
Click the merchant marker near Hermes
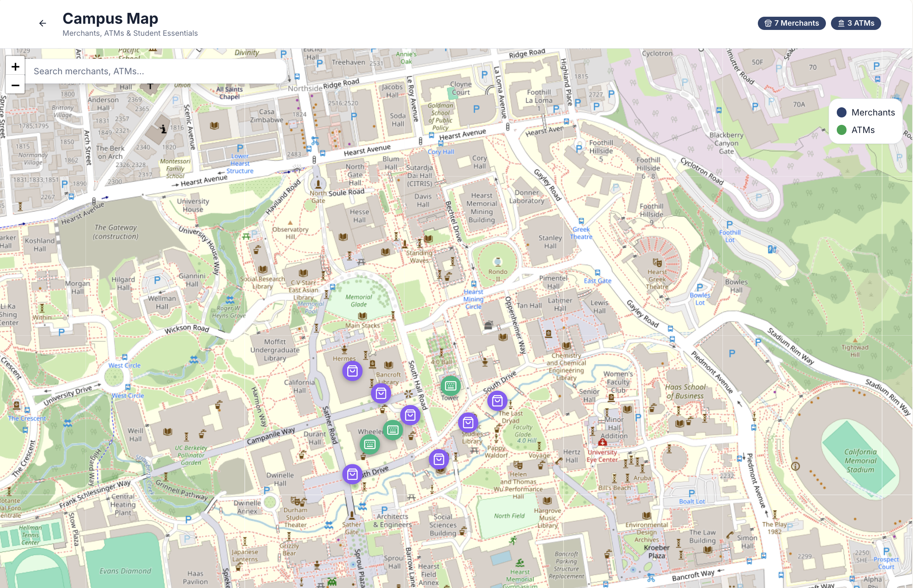(352, 371)
